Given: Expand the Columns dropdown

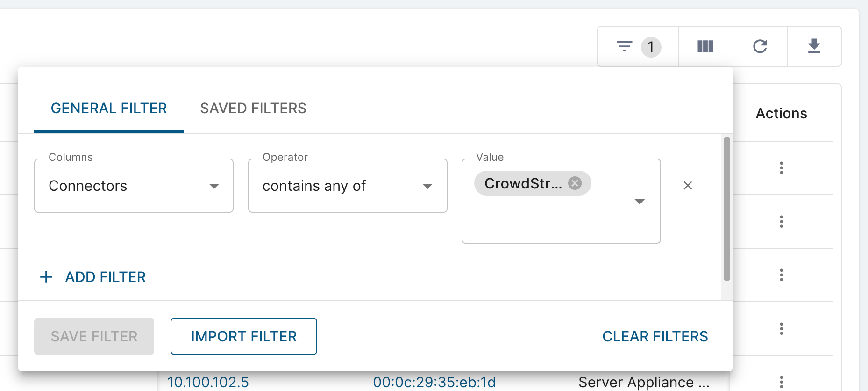Looking at the screenshot, I should [x=214, y=186].
